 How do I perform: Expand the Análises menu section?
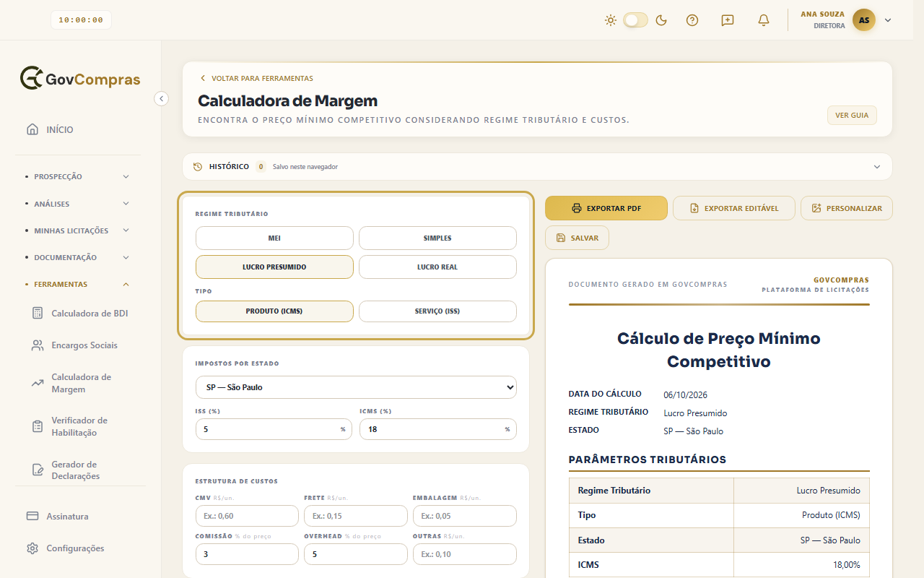coord(79,204)
